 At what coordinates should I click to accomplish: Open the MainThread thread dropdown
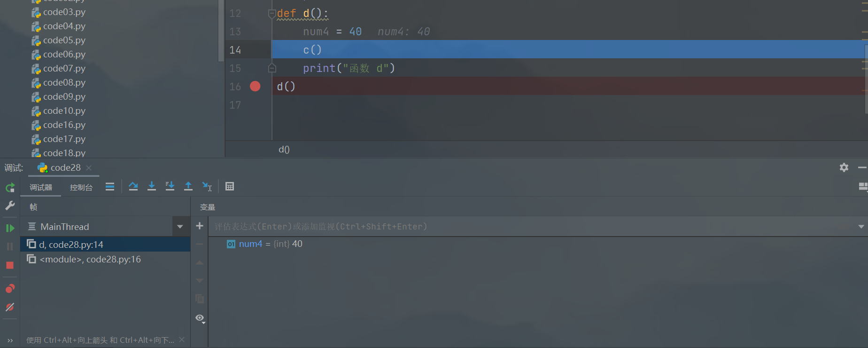coord(180,227)
